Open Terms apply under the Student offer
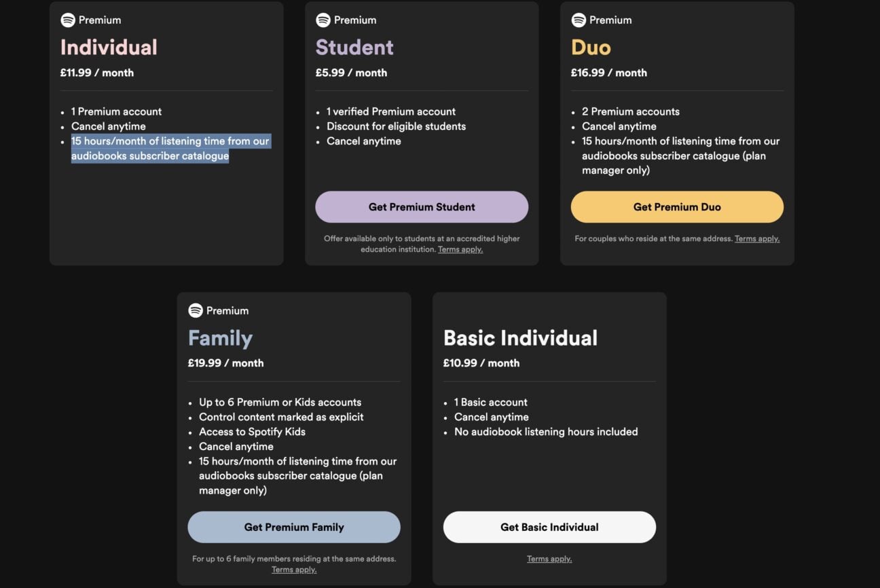 (x=461, y=249)
